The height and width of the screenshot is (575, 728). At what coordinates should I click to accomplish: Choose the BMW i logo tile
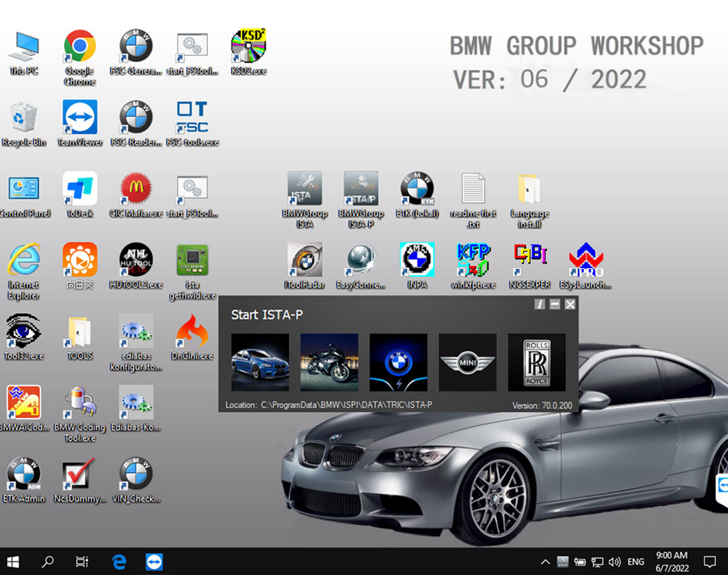[x=398, y=362]
